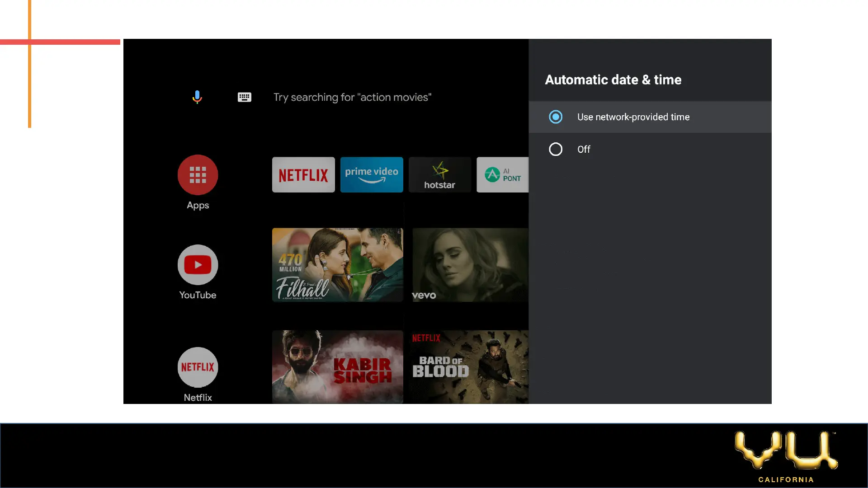Launch the AI PONT app tile

(502, 175)
